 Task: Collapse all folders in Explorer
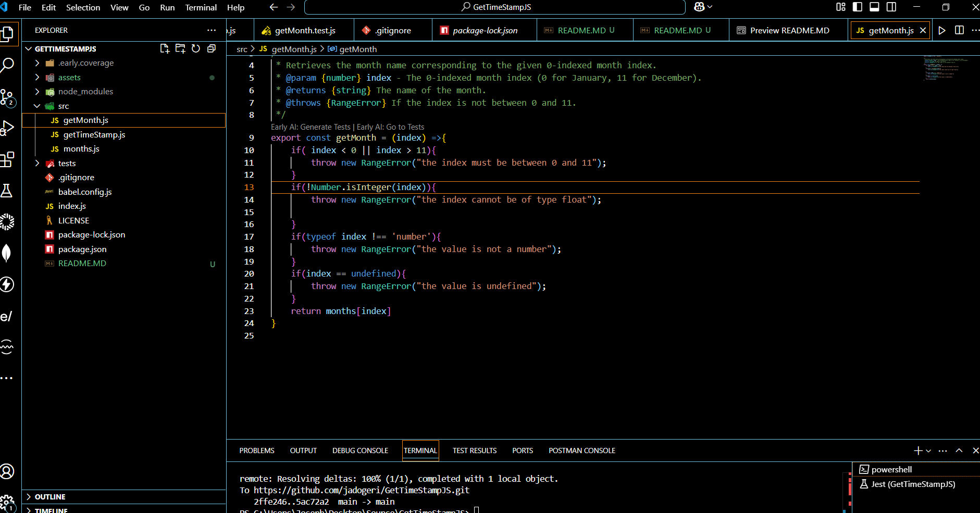212,48
